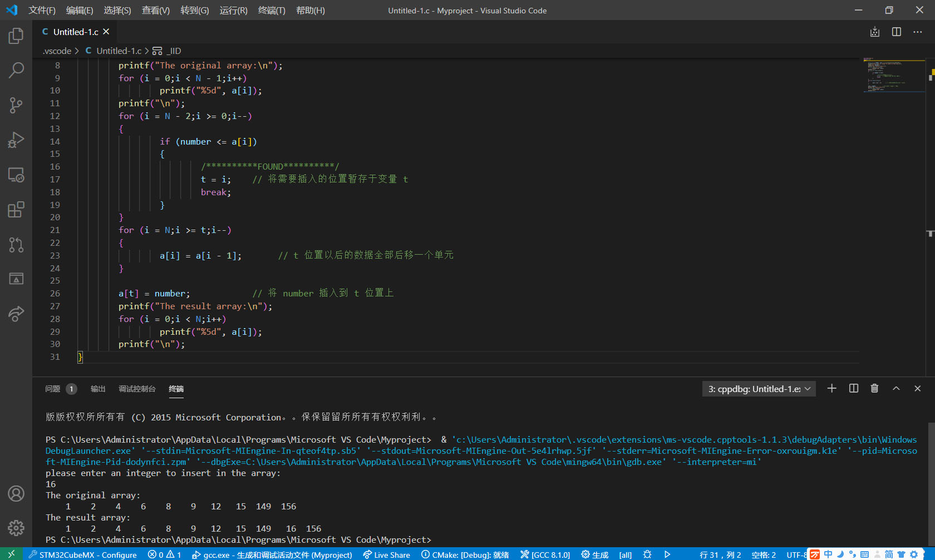Switch to the 问题 panel tab
Image resolution: width=935 pixels, height=560 pixels.
(53, 389)
